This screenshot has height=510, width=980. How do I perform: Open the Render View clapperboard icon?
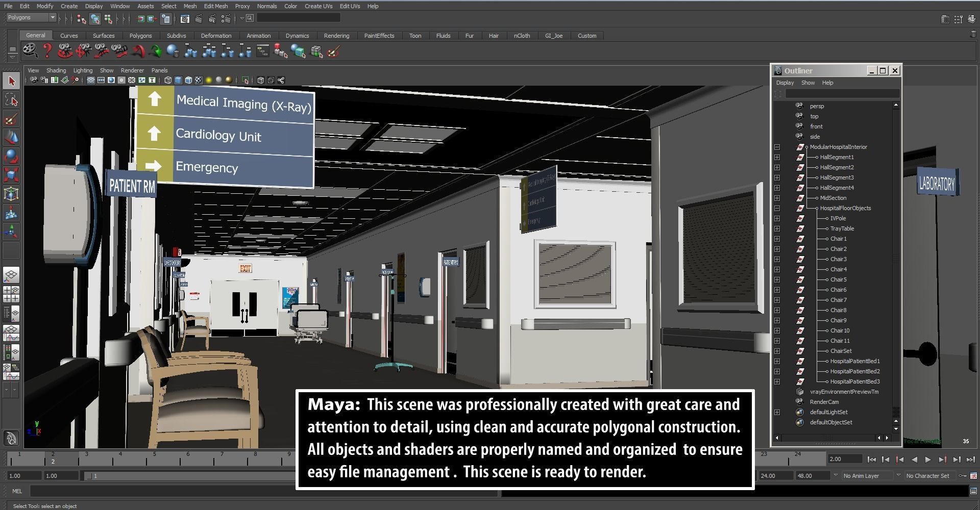[x=185, y=19]
